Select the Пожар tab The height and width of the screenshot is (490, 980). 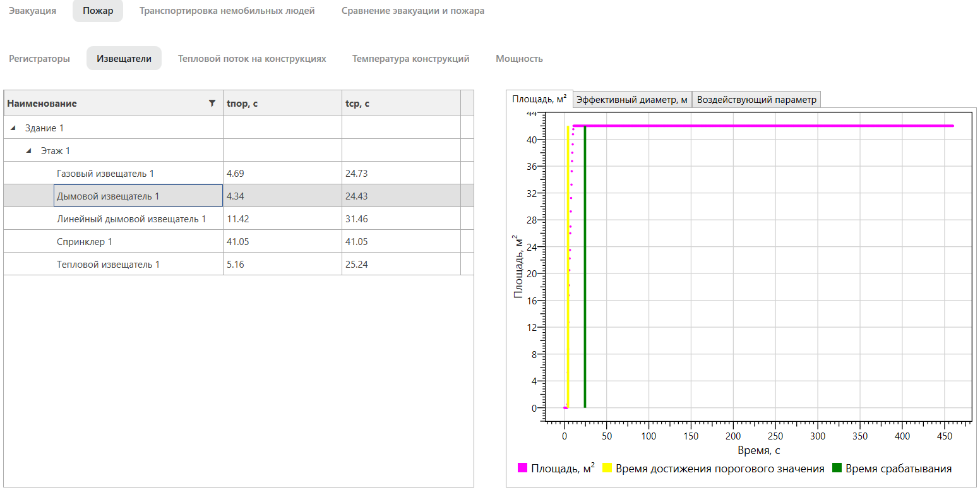point(98,11)
